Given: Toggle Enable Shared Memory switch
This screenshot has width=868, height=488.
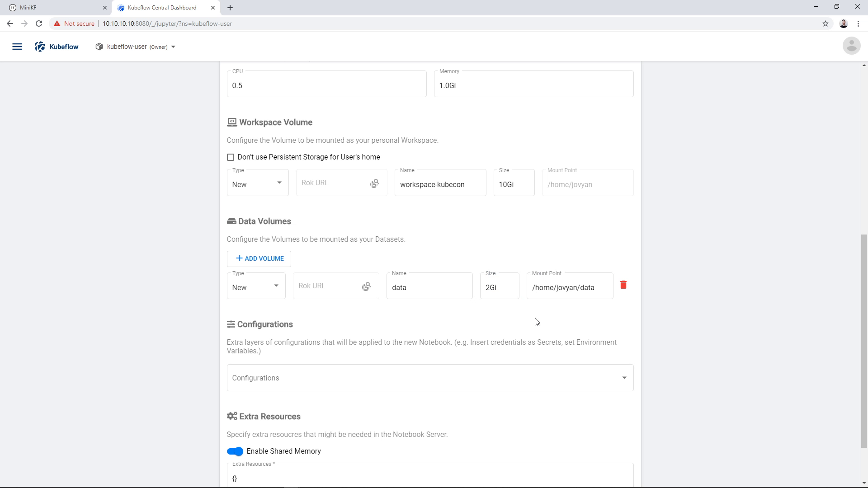Looking at the screenshot, I should [x=235, y=451].
